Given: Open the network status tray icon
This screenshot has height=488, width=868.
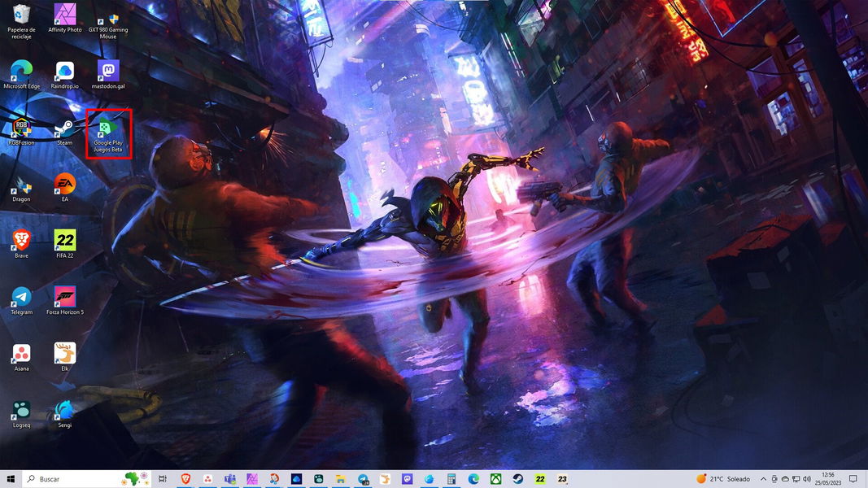Looking at the screenshot, I should tap(796, 479).
